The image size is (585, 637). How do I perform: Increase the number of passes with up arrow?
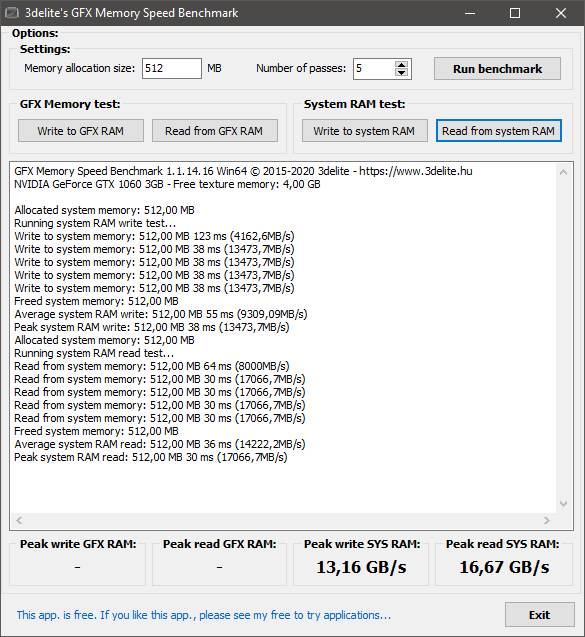tap(401, 65)
